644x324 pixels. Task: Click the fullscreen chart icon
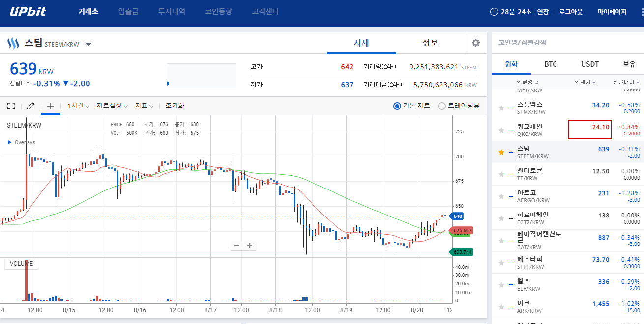[x=11, y=106]
